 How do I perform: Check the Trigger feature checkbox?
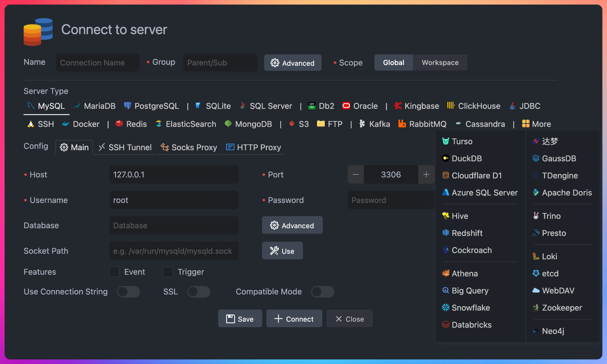coord(168,272)
